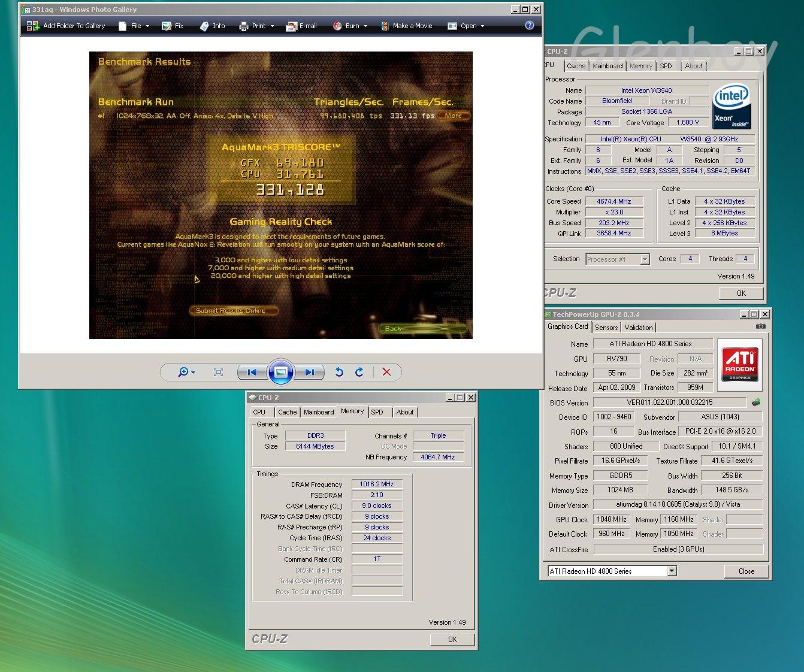Viewport: 804px width, 672px height.
Task: Skip to next photo in gallery
Action: (x=309, y=372)
